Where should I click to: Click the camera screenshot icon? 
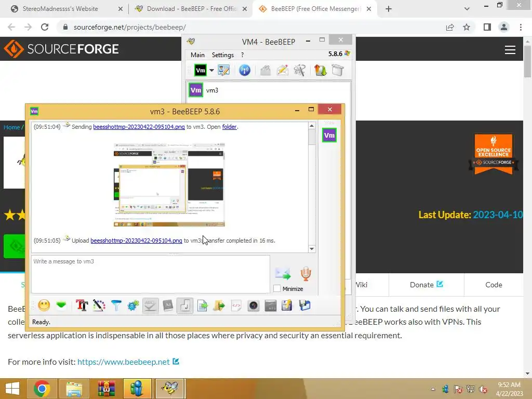point(254,305)
